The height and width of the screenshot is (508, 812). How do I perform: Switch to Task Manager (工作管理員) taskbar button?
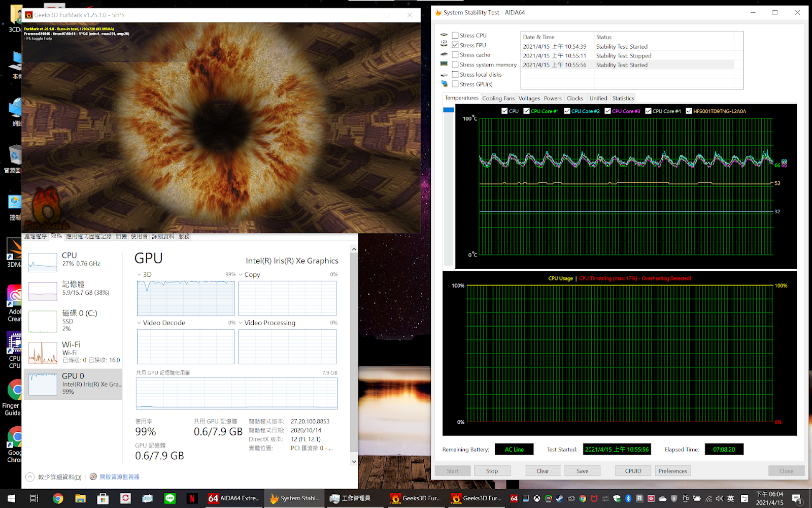click(356, 498)
